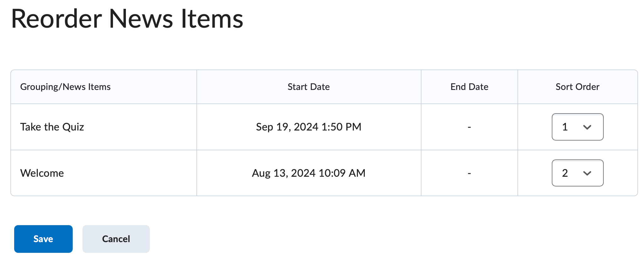Click the Sort Order column header
The height and width of the screenshot is (261, 644).
(x=577, y=87)
